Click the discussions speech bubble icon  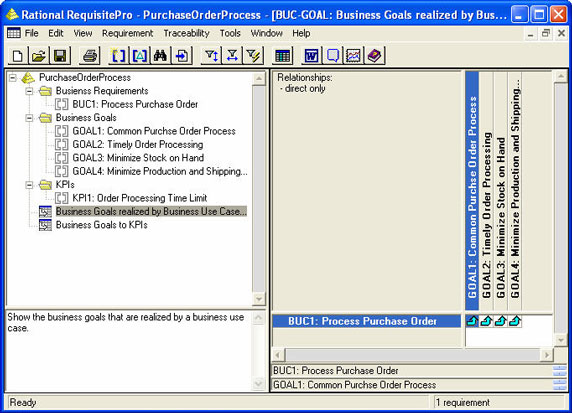click(x=333, y=56)
